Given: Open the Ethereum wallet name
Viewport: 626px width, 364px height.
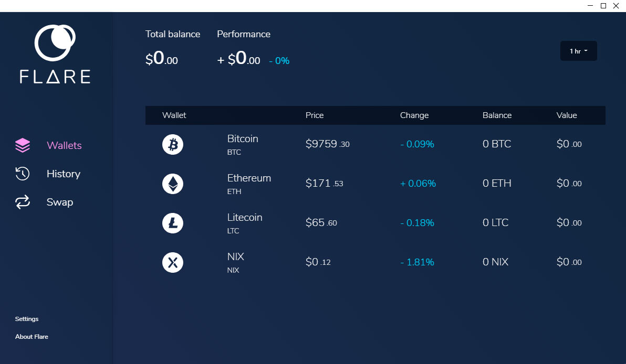Looking at the screenshot, I should tap(249, 178).
